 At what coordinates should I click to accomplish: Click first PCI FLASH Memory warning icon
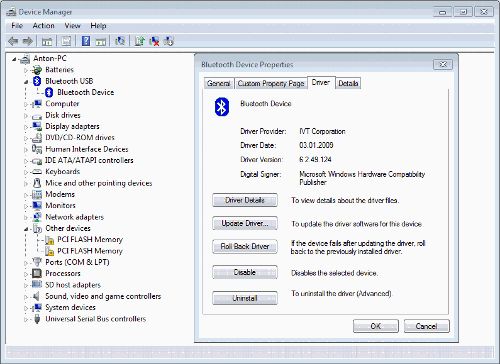(49, 240)
